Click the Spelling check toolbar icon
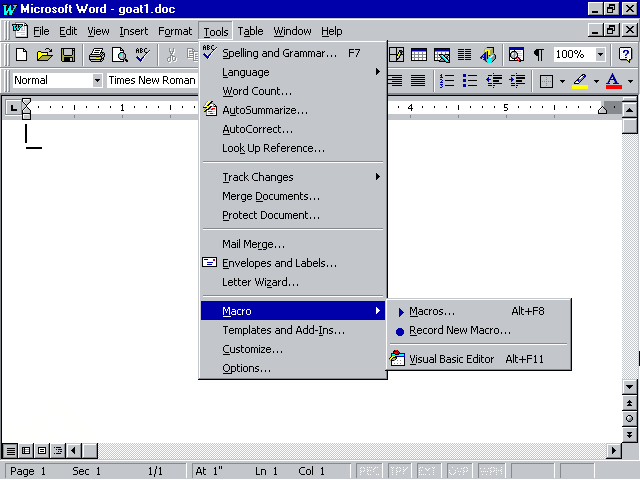Screen dimensions: 640x480 pos(142,54)
